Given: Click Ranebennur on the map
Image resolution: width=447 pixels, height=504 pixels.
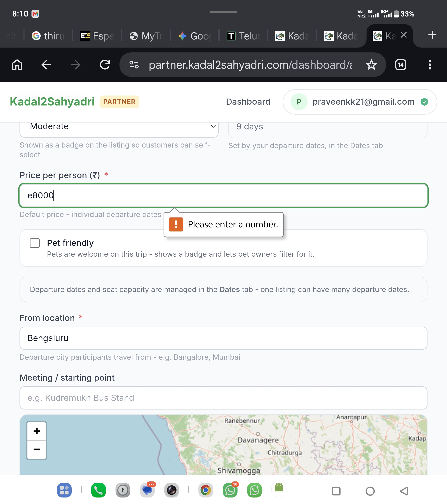Looking at the screenshot, I should pyautogui.click(x=242, y=421).
